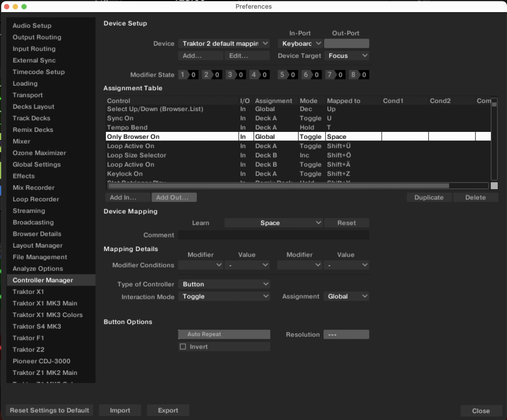The width and height of the screenshot is (507, 420).
Task: Enable the Invert checkbox
Action: click(183, 346)
